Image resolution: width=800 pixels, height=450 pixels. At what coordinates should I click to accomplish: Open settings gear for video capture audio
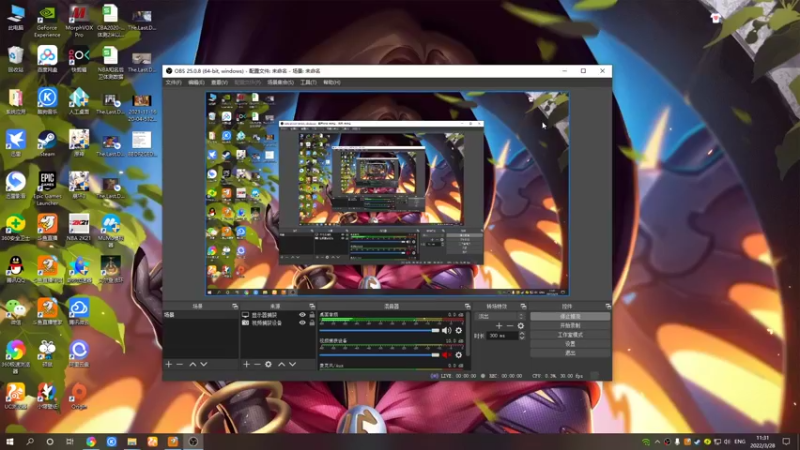[x=459, y=355]
